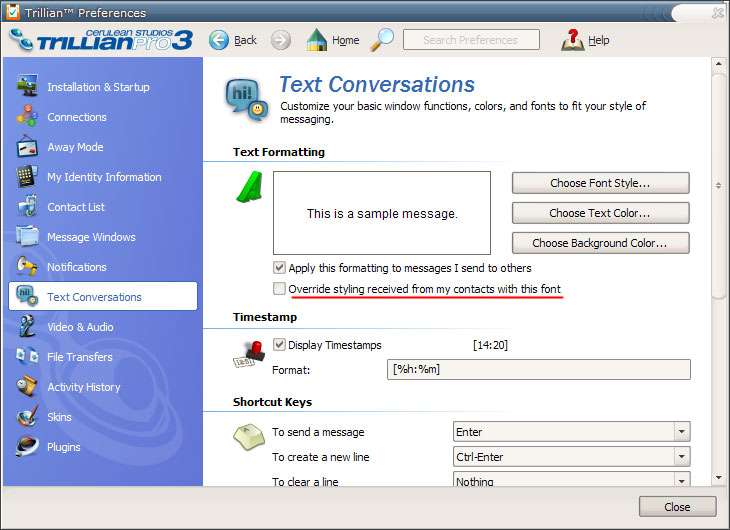730x530 pixels.
Task: Click the Choose Text Color button
Action: point(601,213)
